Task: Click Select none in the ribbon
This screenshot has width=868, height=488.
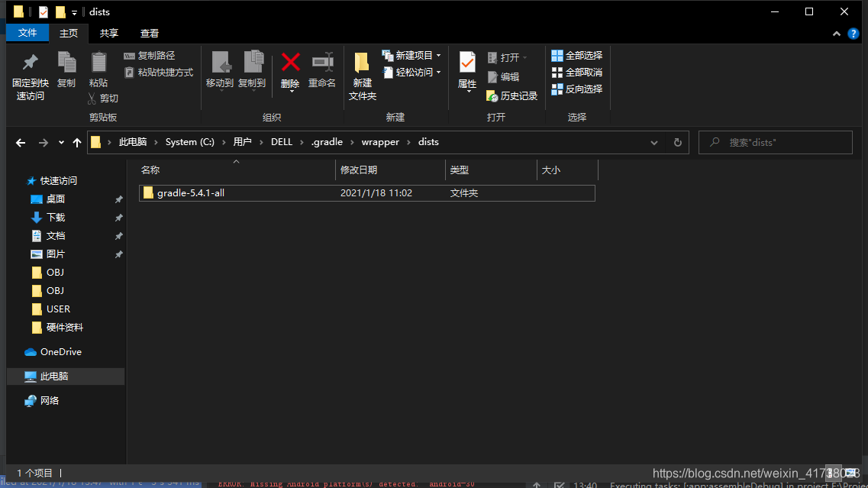Action: pyautogui.click(x=577, y=73)
